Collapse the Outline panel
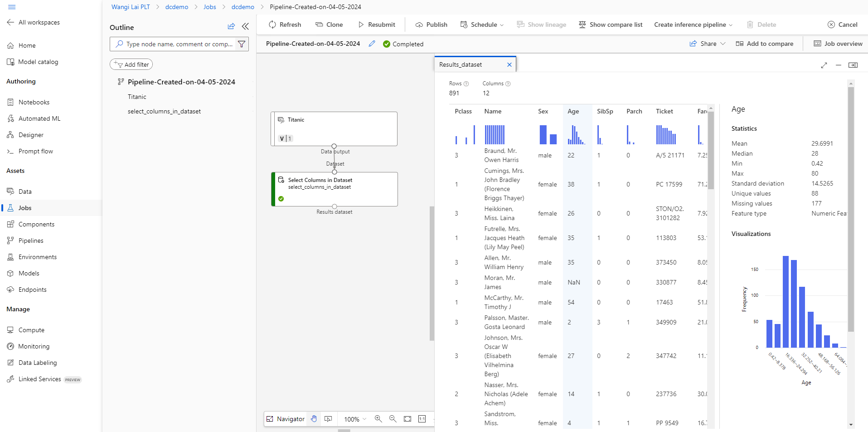The image size is (868, 432). click(x=245, y=26)
